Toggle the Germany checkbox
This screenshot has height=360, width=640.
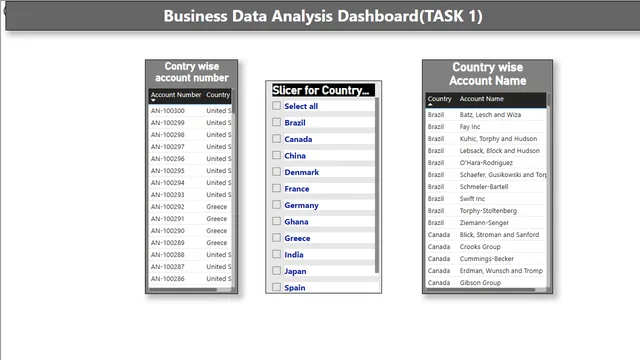pyautogui.click(x=277, y=204)
